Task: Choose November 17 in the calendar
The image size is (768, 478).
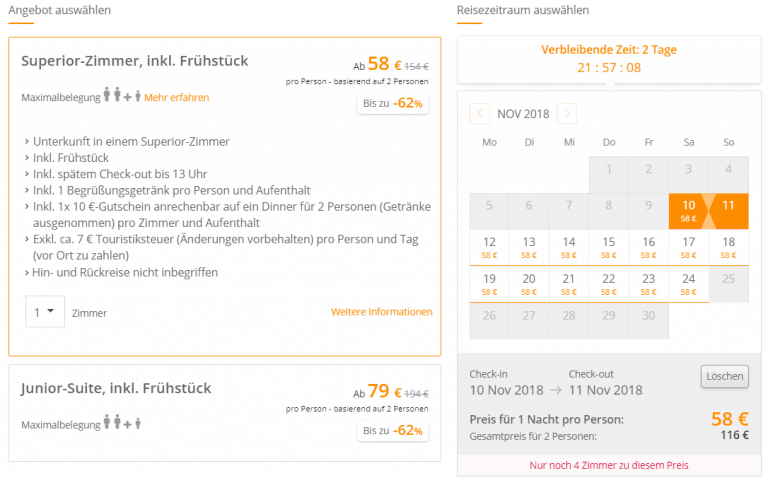Action: coord(689,247)
